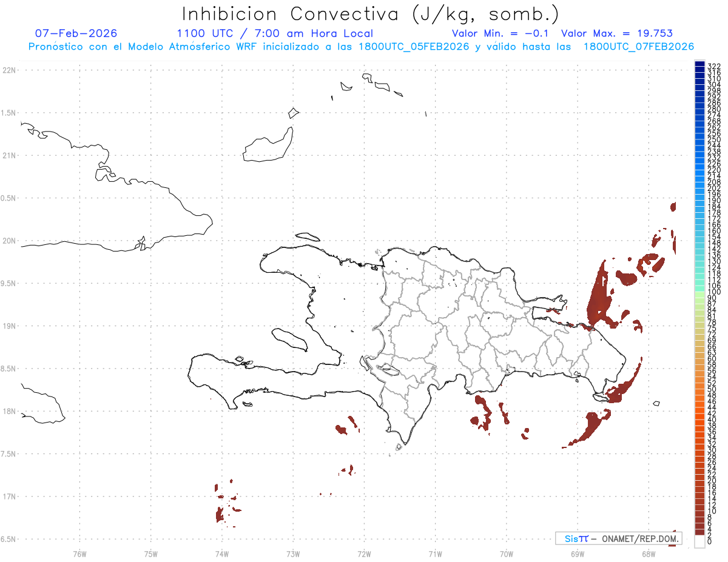Click the "8.5N" latitude label
728x562 pixels.
(9, 369)
